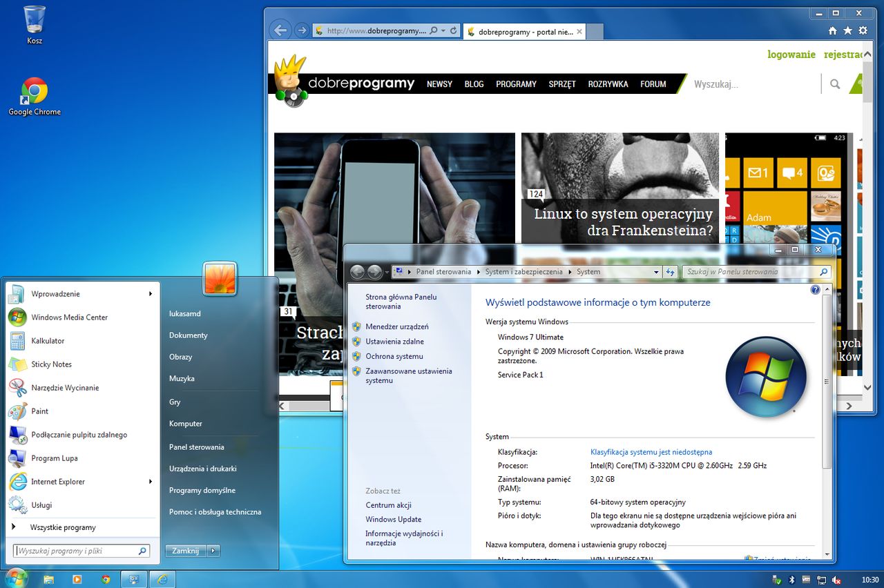Open the Linux Frankensteina article tile

tap(620, 188)
